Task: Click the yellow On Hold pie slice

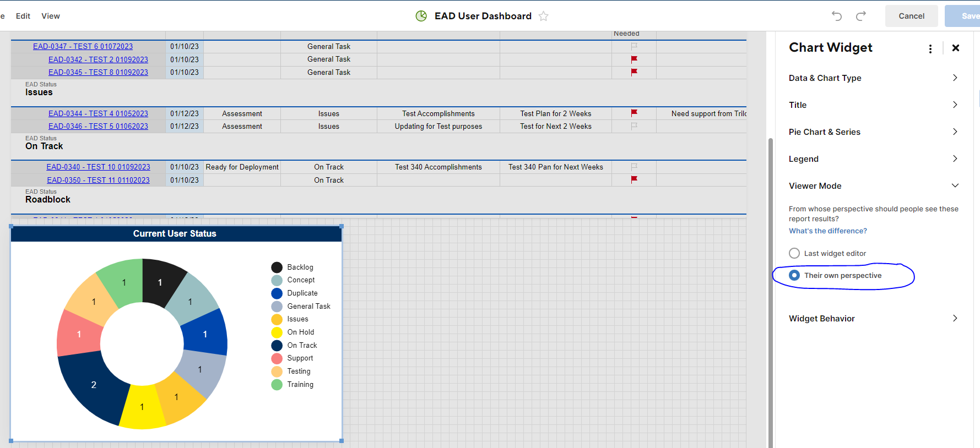Action: click(x=142, y=407)
